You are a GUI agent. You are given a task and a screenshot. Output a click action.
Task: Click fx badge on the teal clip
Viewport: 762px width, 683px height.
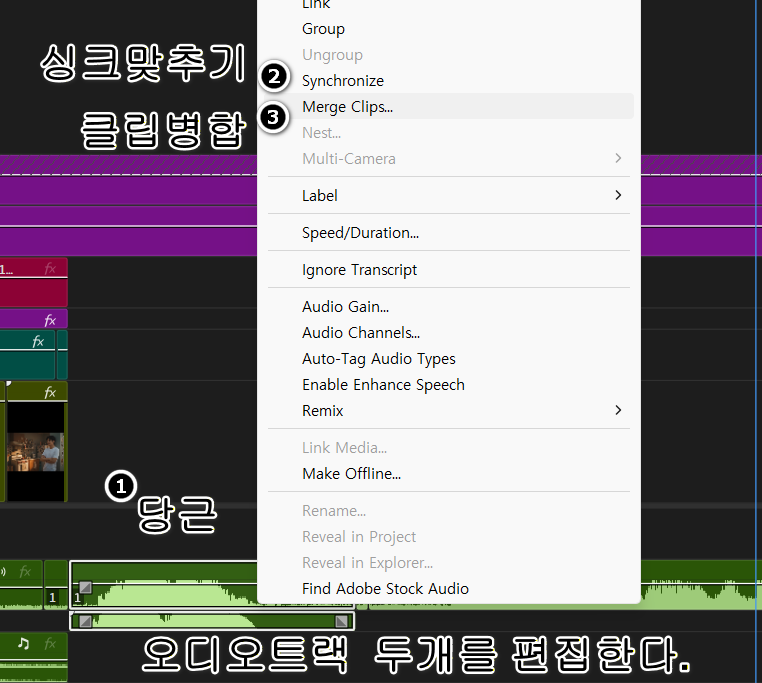pos(38,341)
